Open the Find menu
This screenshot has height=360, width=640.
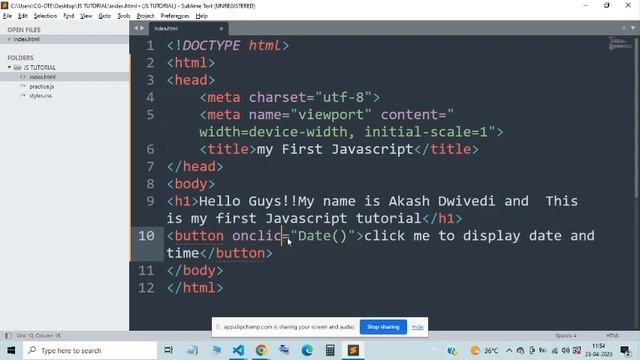coord(69,16)
